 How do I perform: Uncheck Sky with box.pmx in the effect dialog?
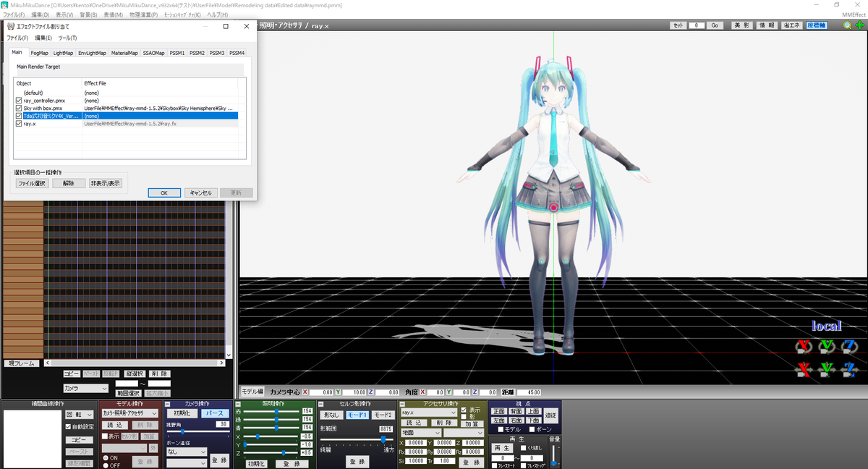[20, 107]
